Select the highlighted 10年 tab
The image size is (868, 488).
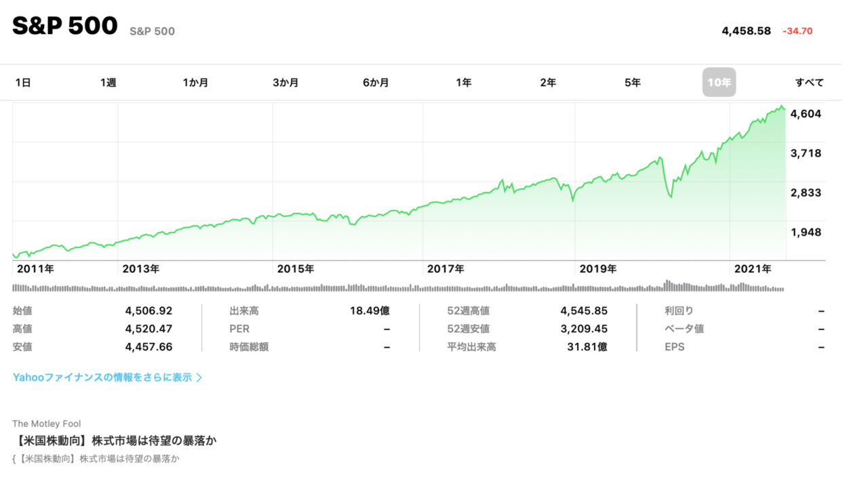(719, 83)
